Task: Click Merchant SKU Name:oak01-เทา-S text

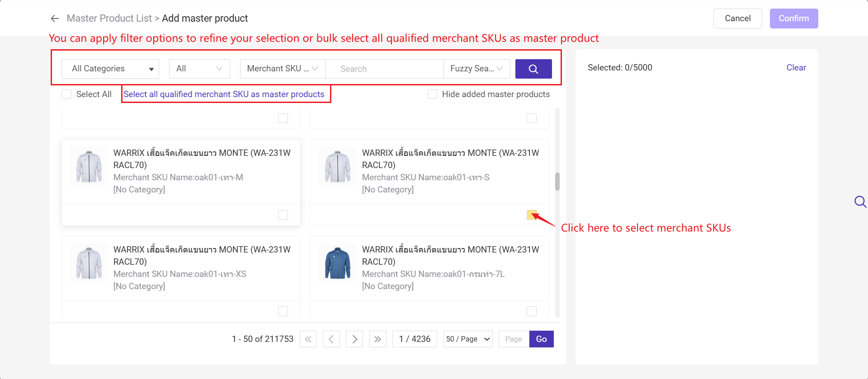Action: pos(425,178)
